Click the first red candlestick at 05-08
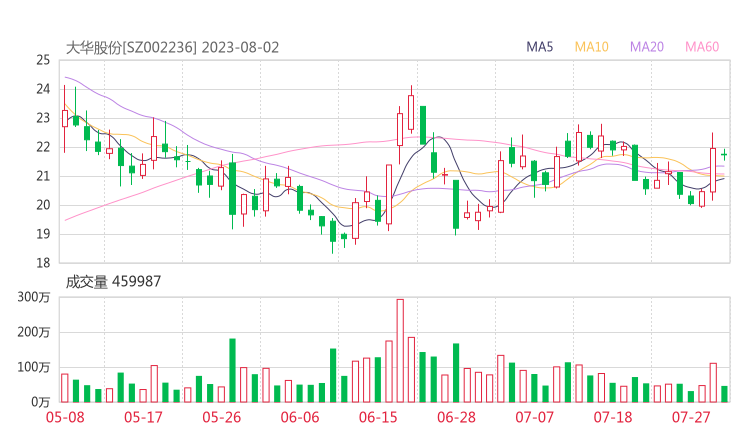Image resolution: width=740 pixels, height=440 pixels. coord(65,118)
